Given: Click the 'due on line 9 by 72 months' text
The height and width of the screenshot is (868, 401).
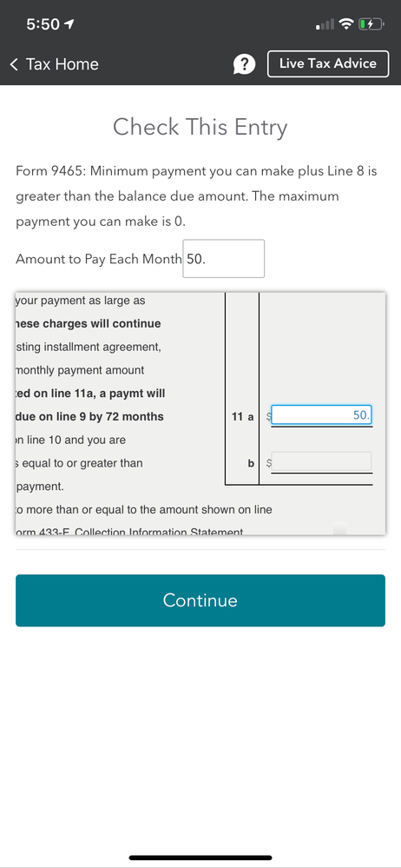Looking at the screenshot, I should point(89,416).
